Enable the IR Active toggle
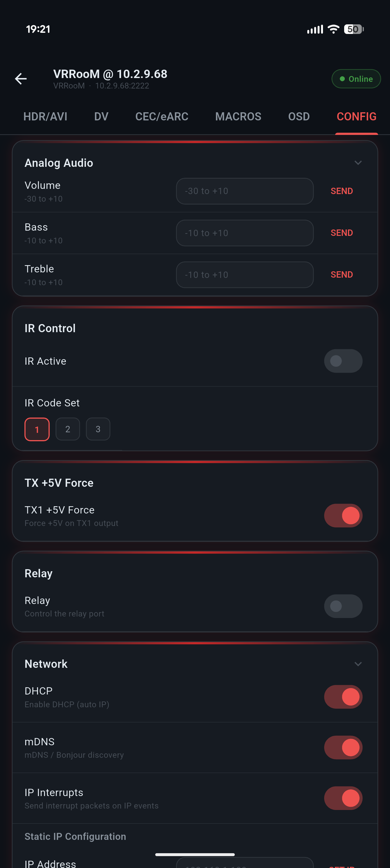This screenshot has width=390, height=868. point(343,361)
